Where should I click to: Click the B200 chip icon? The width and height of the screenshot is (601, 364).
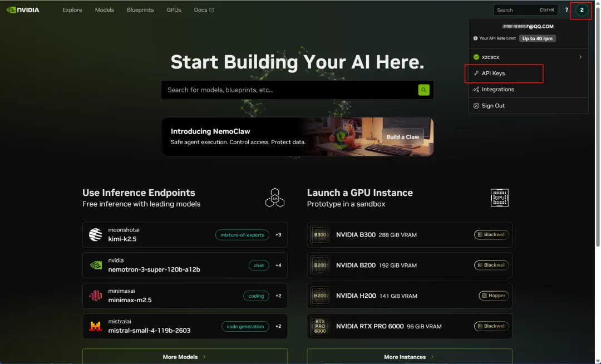tap(320, 265)
